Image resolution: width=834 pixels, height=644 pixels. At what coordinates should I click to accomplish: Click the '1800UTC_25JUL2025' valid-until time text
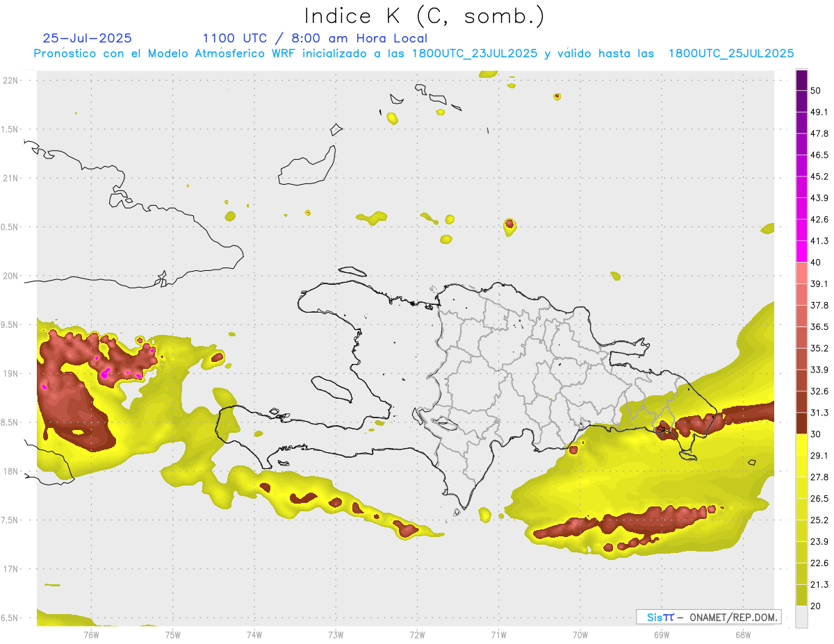731,53
